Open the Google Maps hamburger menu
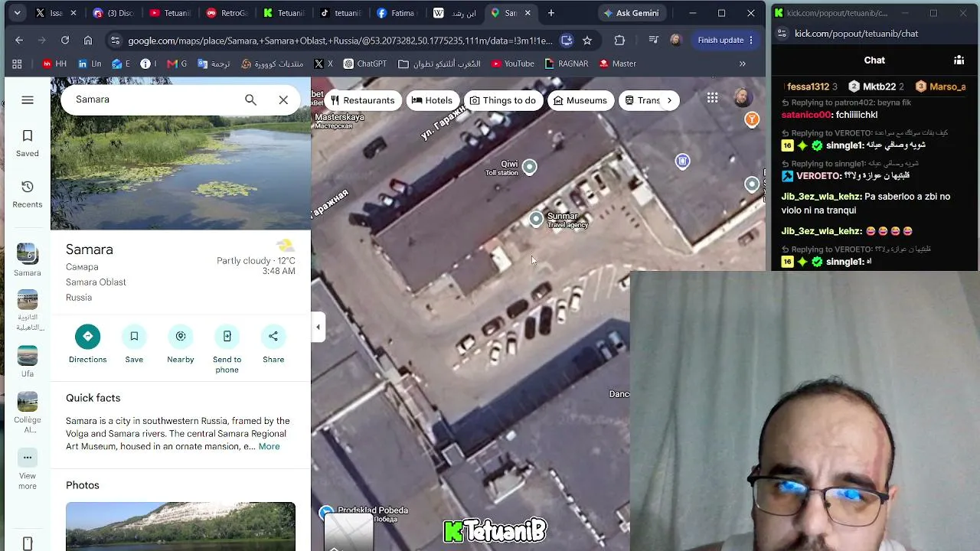This screenshot has height=551, width=980. click(28, 99)
